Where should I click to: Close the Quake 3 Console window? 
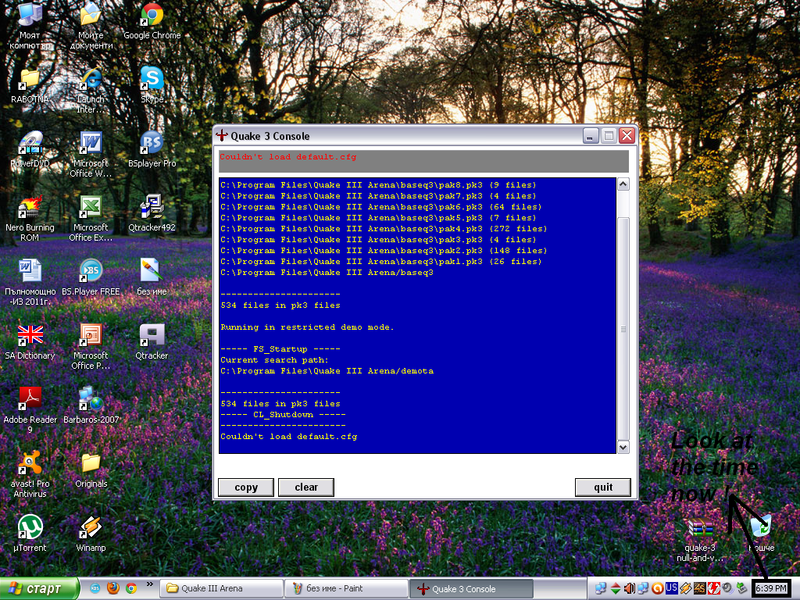pos(627,136)
